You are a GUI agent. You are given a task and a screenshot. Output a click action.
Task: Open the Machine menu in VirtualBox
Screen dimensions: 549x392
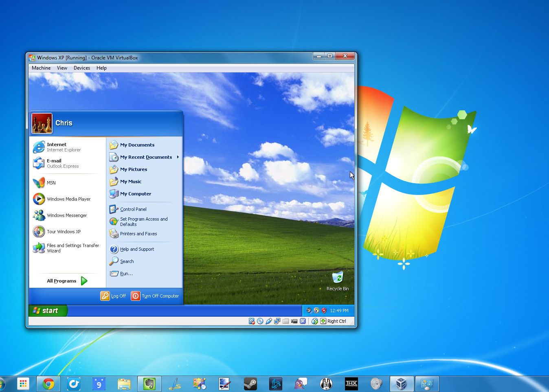tap(41, 68)
